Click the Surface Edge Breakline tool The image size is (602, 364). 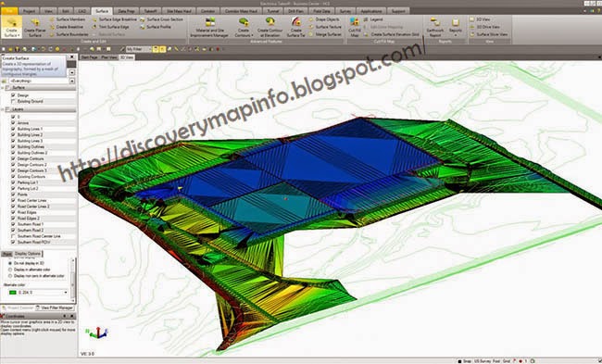click(114, 19)
